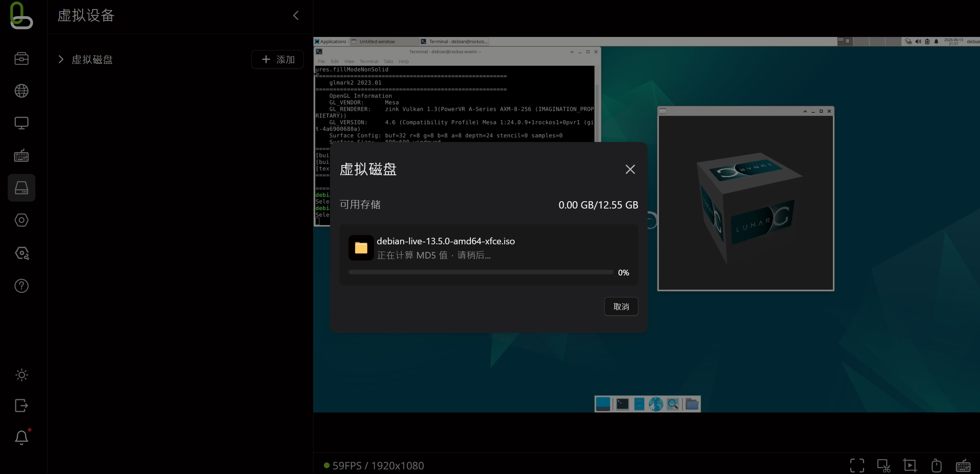The image size is (980, 474).
Task: Click the terminal launcher in remote dock
Action: pyautogui.click(x=622, y=404)
